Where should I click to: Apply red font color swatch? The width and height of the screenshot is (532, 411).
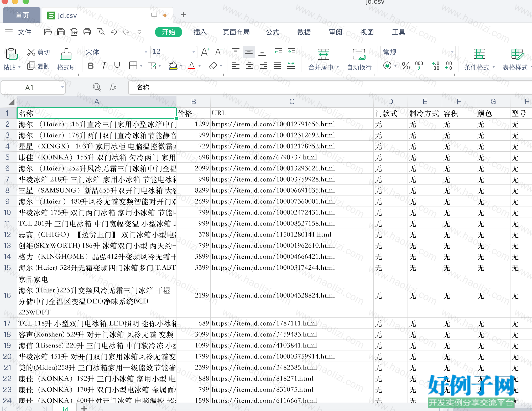tap(192, 69)
